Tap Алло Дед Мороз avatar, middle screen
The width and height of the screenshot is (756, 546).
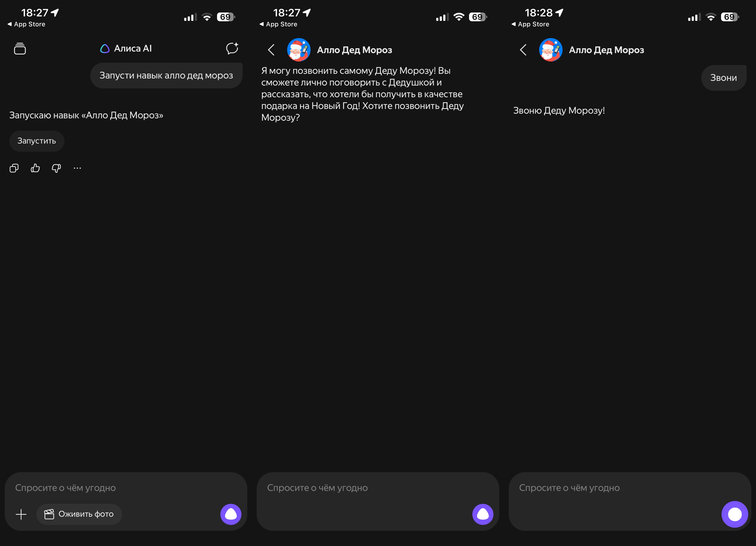(299, 50)
